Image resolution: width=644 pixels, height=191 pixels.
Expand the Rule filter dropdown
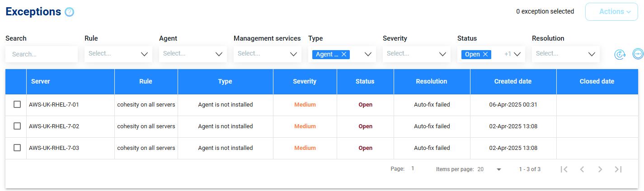click(118, 54)
